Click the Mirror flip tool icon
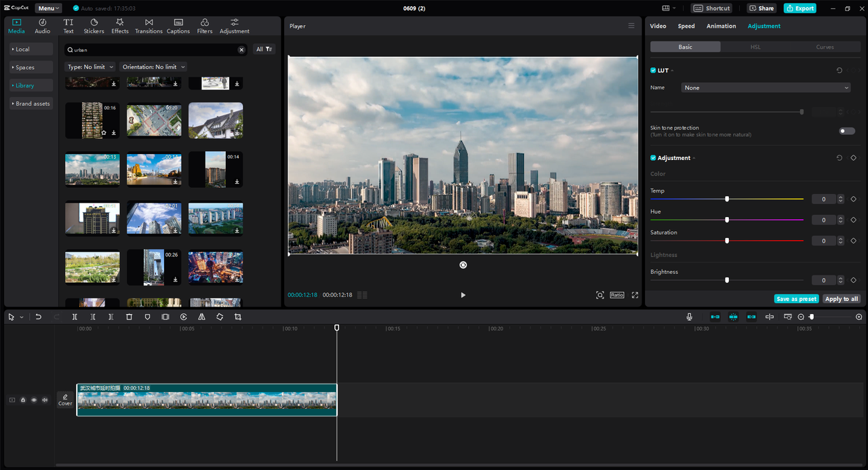 (x=201, y=317)
